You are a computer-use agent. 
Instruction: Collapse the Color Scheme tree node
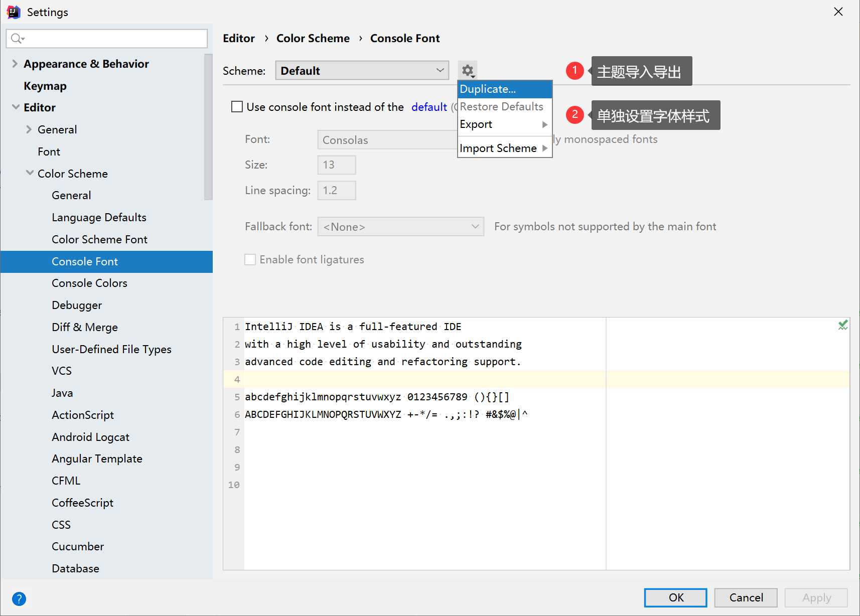(x=30, y=173)
